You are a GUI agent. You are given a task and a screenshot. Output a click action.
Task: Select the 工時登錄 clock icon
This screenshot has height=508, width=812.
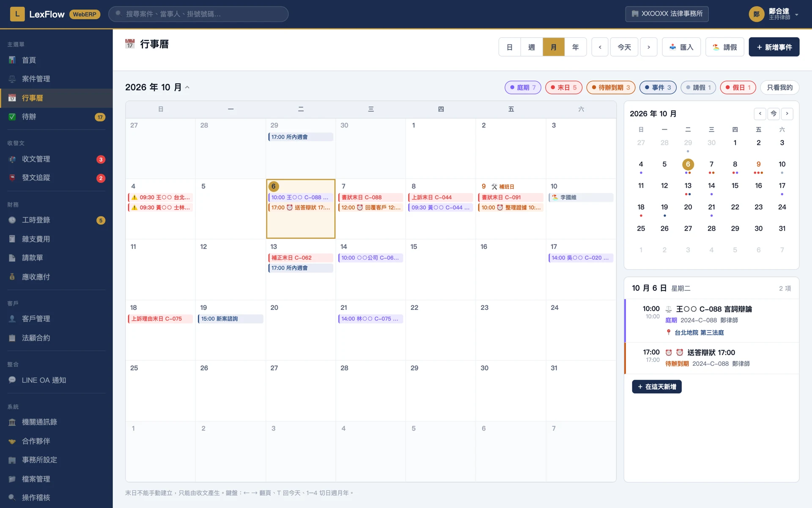coord(12,220)
